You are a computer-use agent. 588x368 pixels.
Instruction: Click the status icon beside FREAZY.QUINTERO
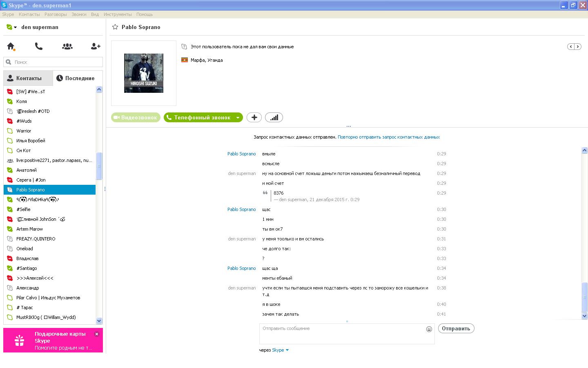[x=10, y=239]
